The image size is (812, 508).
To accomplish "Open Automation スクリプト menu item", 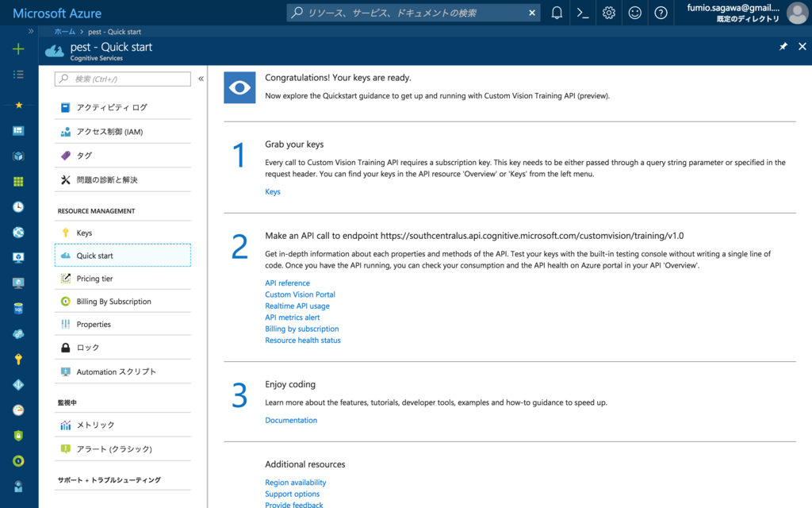I will (123, 371).
